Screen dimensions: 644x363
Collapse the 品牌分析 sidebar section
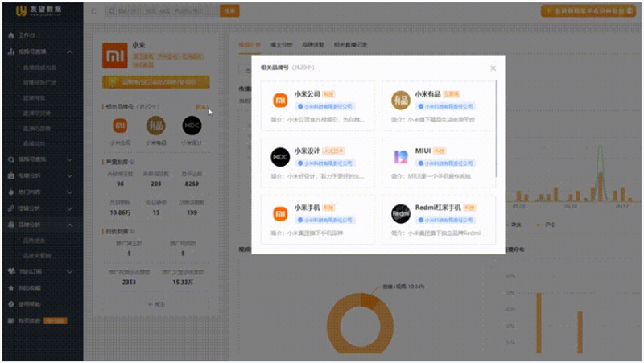tap(70, 225)
